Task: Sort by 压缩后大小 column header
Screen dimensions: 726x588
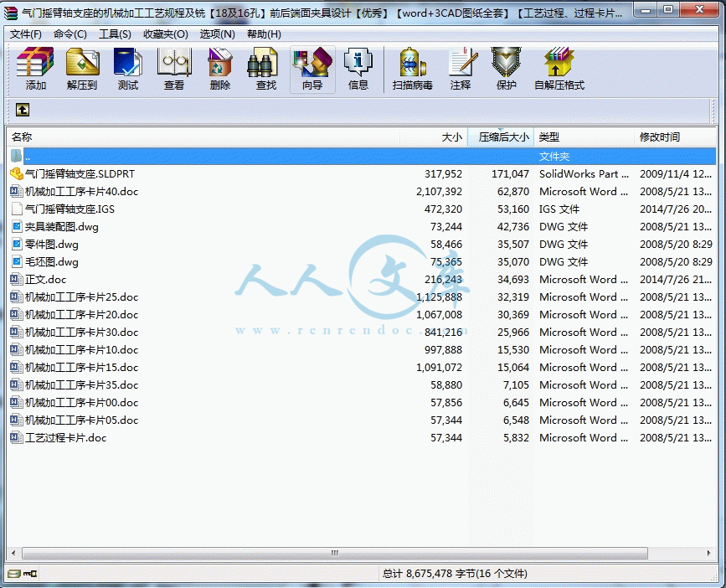Action: (501, 137)
